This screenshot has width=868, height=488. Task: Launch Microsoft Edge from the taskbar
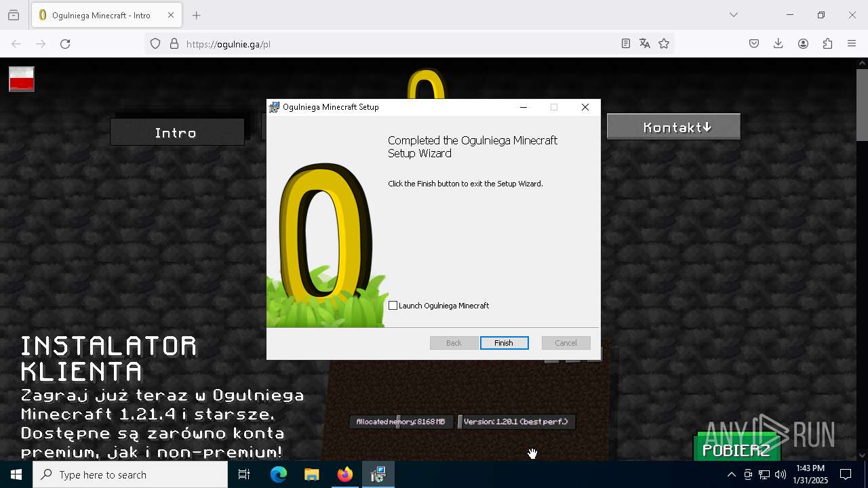tap(279, 474)
